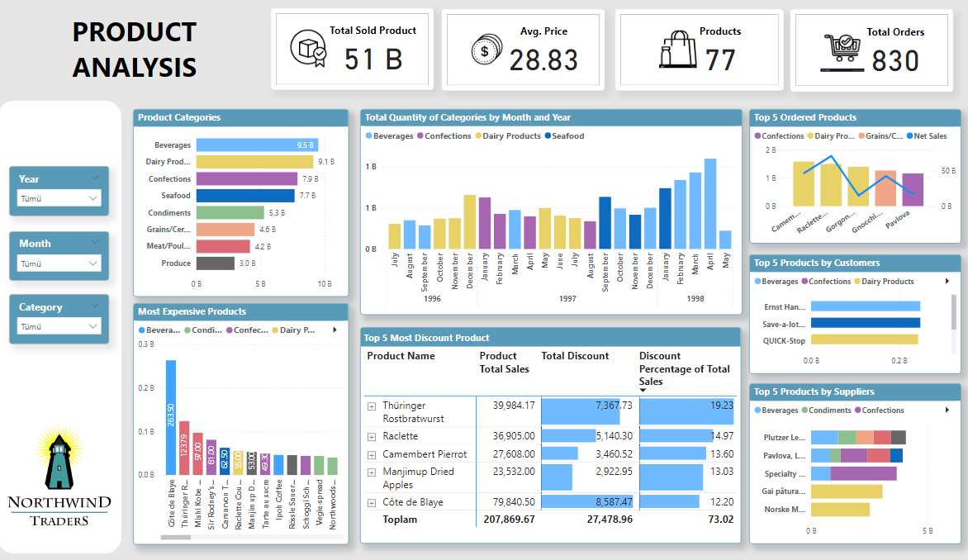This screenshot has width=968, height=560.
Task: Select the Plutzer Le... supplier bar
Action: pyautogui.click(x=858, y=438)
